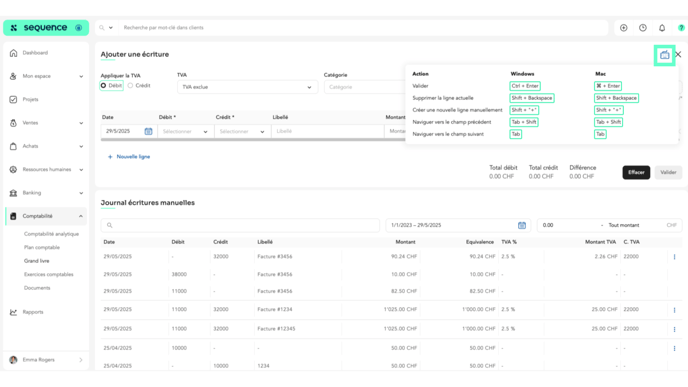Image resolution: width=688 pixels, height=387 pixels.
Task: Open Comptabilité analytique submenu item
Action: pyautogui.click(x=51, y=234)
